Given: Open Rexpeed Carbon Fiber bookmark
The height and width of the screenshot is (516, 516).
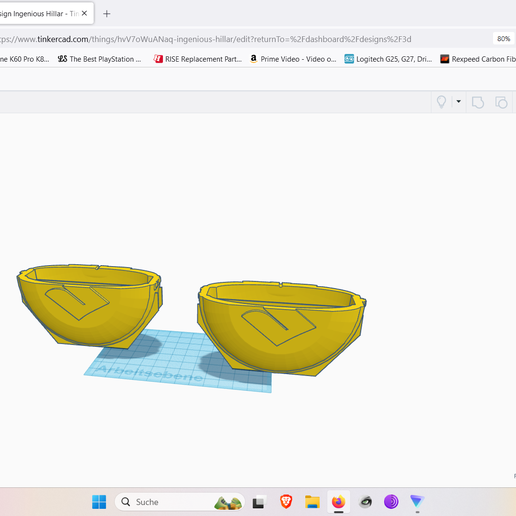Looking at the screenshot, I should click(x=478, y=59).
